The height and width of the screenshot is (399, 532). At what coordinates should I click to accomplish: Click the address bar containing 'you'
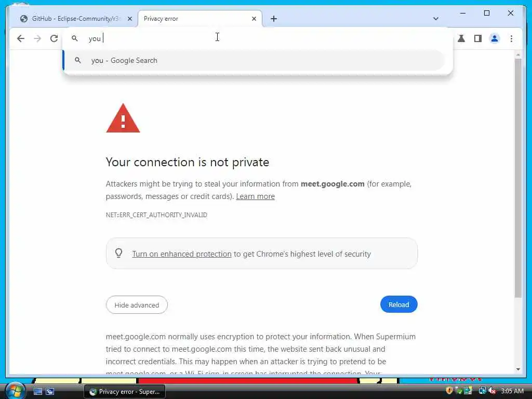(x=258, y=38)
